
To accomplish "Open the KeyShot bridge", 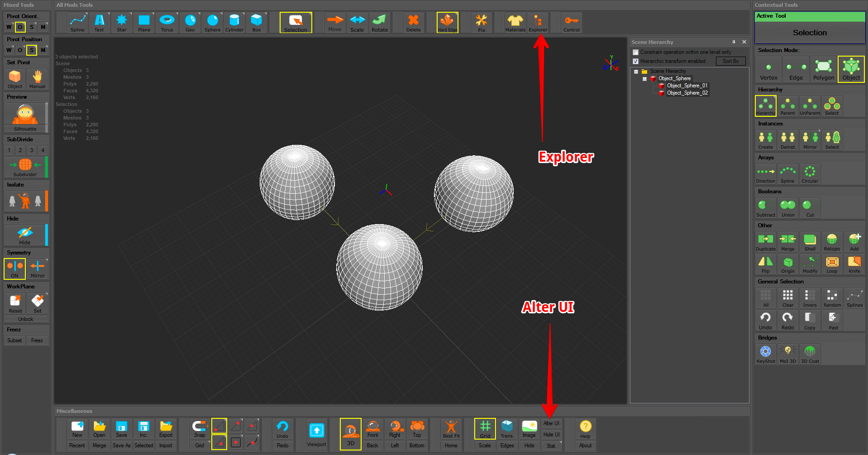I will pyautogui.click(x=765, y=354).
